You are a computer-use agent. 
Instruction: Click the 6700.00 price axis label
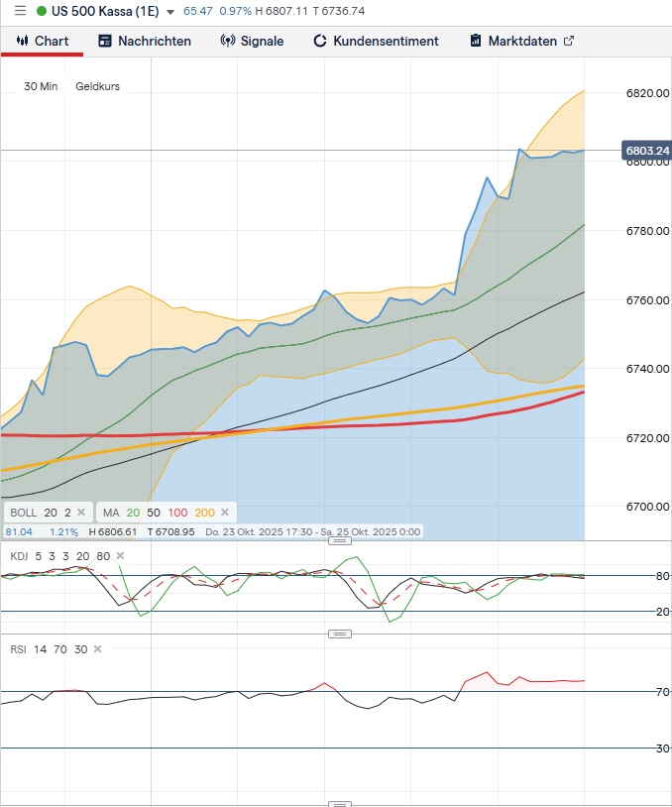coord(648,507)
